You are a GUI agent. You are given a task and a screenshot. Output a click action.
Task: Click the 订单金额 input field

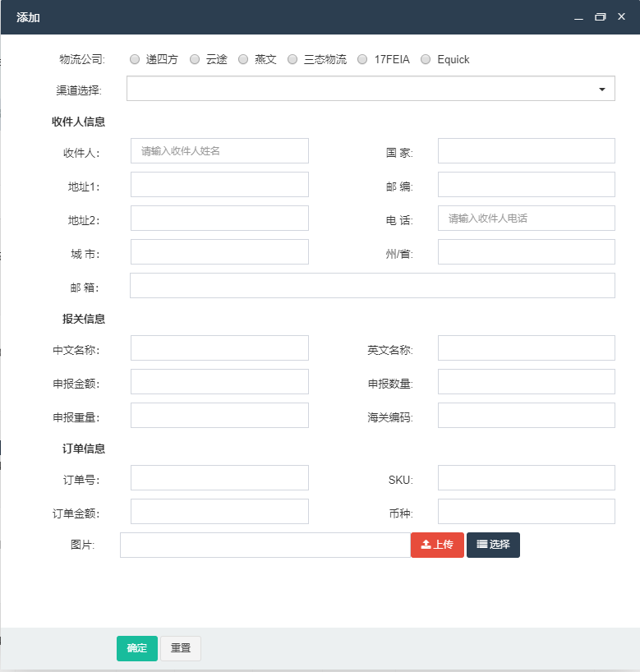click(x=219, y=511)
